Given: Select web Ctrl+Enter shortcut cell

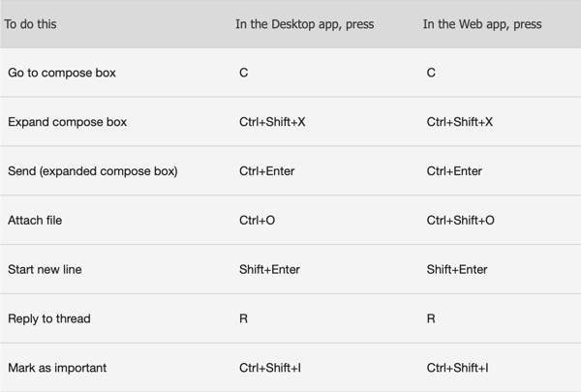Looking at the screenshot, I should 454,171.
